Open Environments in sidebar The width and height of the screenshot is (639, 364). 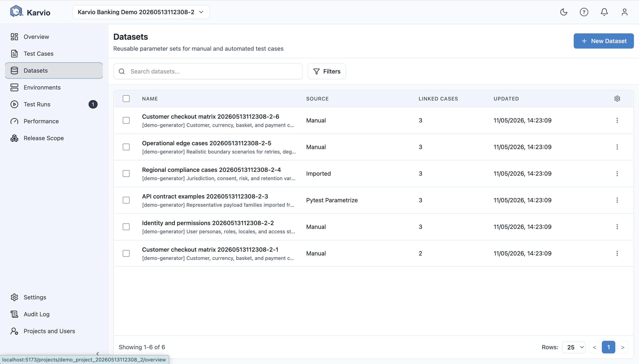54,87
